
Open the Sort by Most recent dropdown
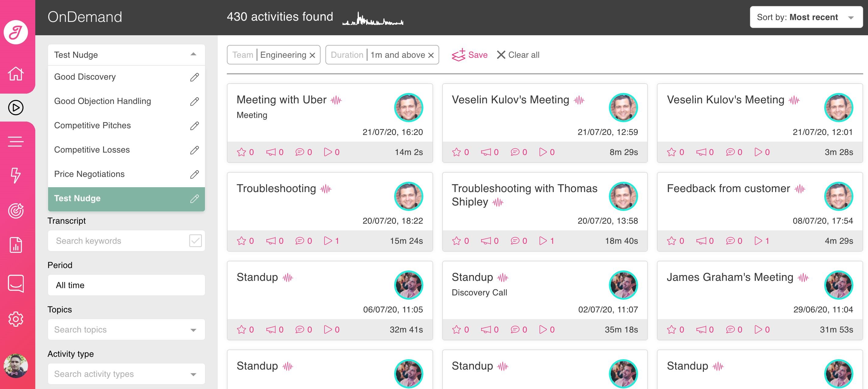coord(806,17)
